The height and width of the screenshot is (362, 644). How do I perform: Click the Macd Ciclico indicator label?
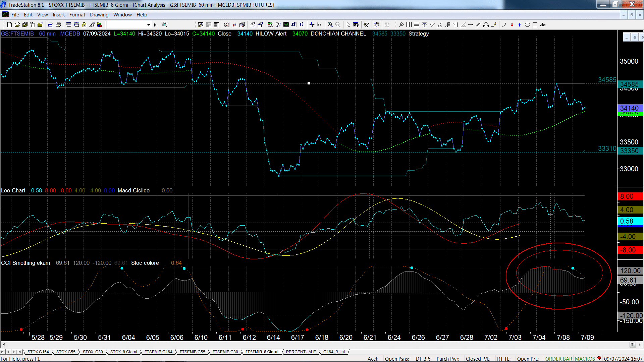point(133,191)
